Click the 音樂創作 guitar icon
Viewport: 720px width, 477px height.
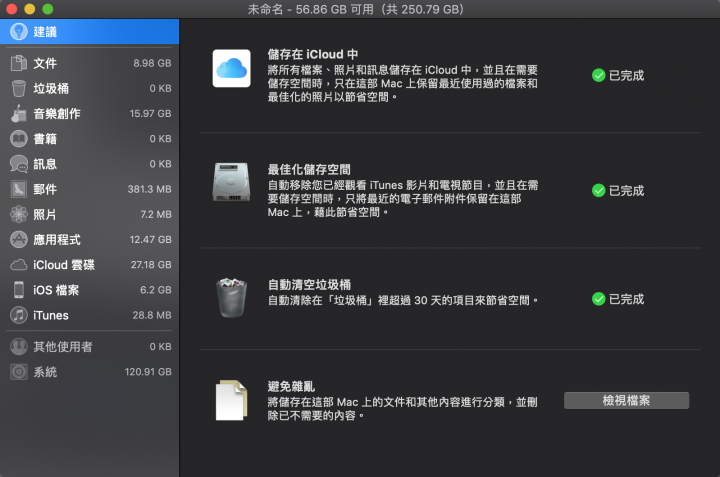[19, 113]
